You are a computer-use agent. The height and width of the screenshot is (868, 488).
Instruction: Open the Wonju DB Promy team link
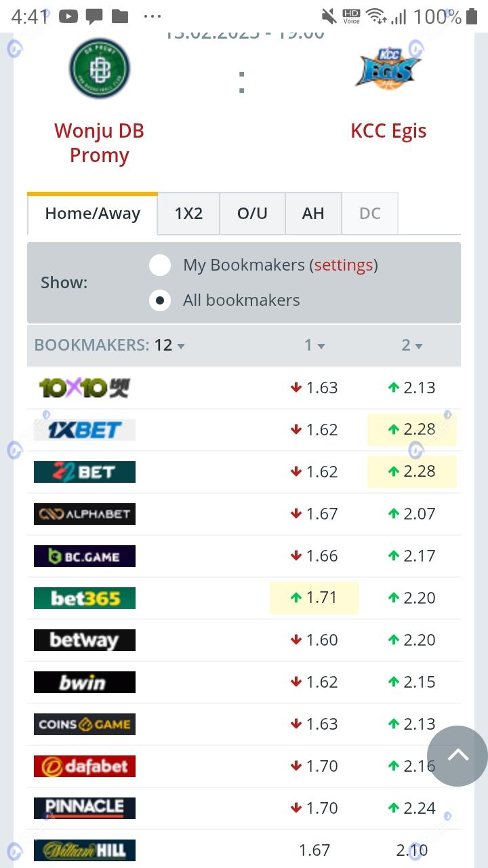(x=99, y=143)
